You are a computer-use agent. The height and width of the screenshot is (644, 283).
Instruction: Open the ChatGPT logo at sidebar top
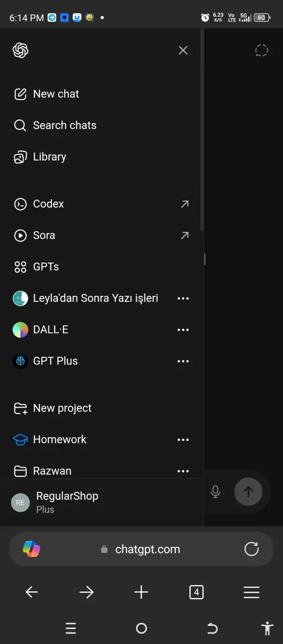pos(20,50)
